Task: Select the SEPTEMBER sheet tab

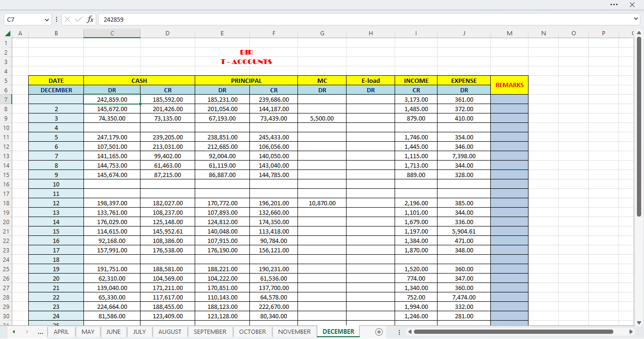Action: 210,332
